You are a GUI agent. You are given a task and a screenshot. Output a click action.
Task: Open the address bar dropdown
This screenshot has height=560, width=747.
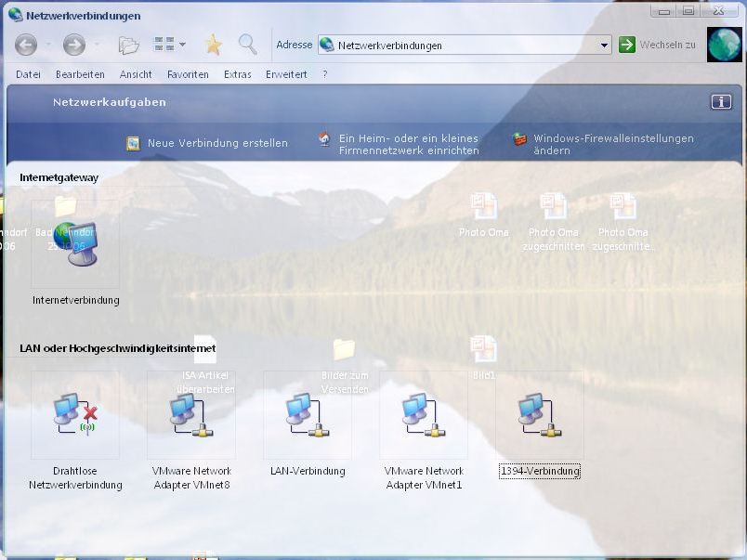[x=604, y=46]
